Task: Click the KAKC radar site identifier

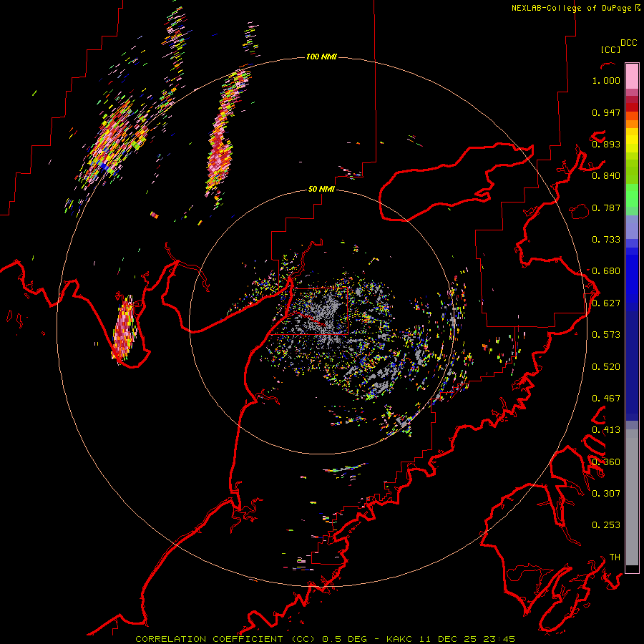Action: coord(401,639)
